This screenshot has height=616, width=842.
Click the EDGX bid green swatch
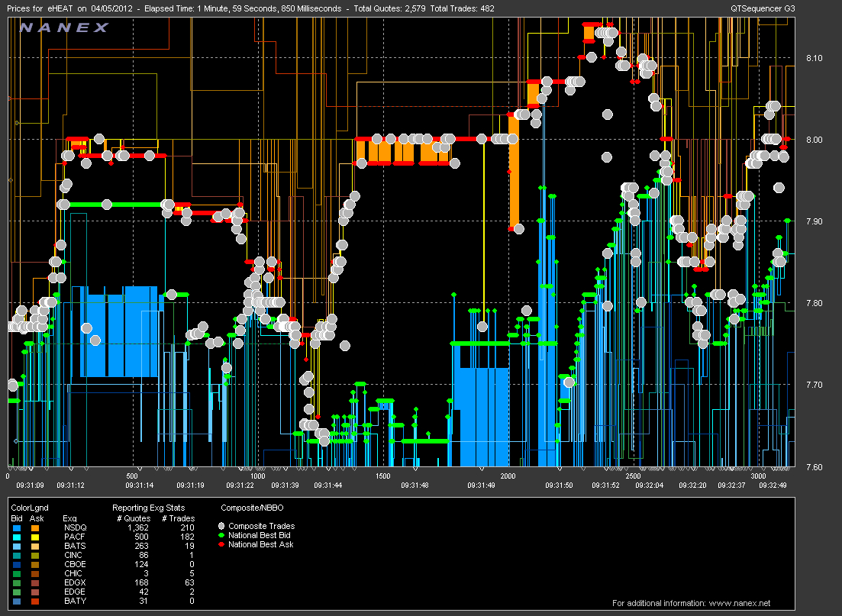(17, 582)
